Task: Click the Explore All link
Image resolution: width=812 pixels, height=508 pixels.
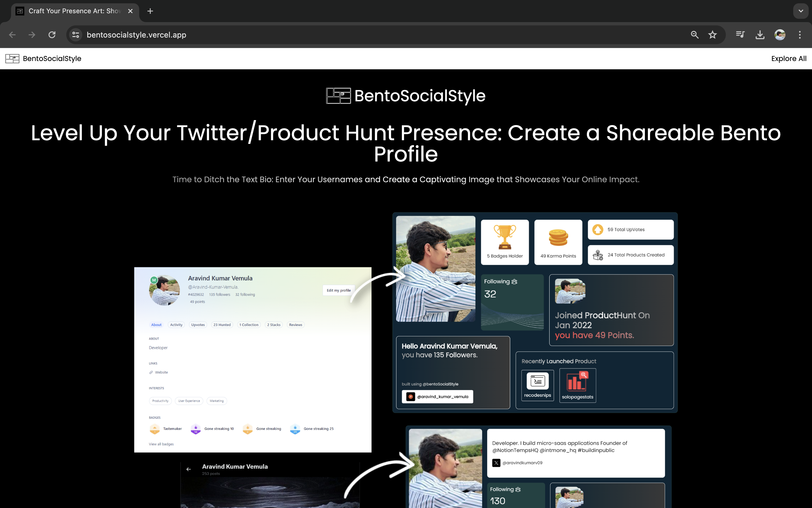Action: point(789,58)
